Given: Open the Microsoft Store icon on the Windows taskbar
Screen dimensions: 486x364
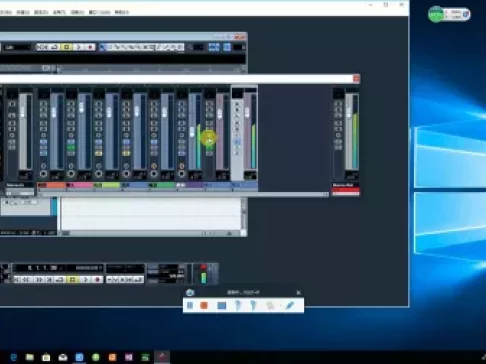Looking at the screenshot, I should (x=46, y=357).
